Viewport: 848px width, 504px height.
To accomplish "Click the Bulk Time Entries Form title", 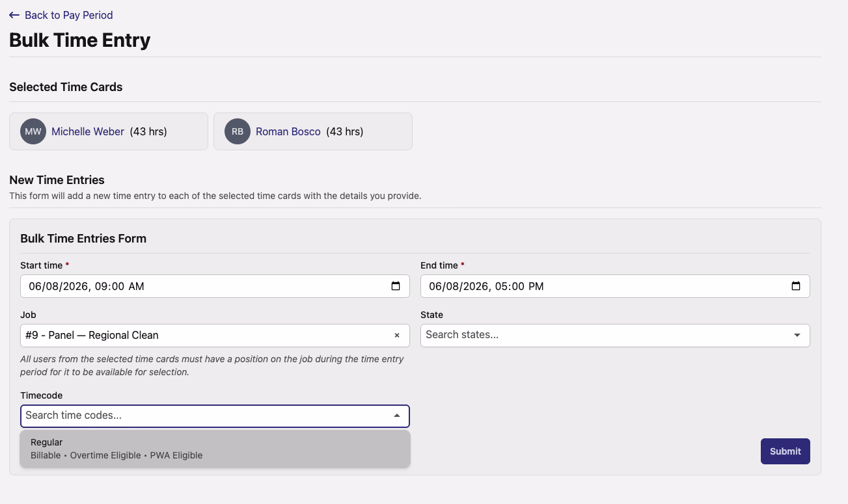I will [83, 239].
